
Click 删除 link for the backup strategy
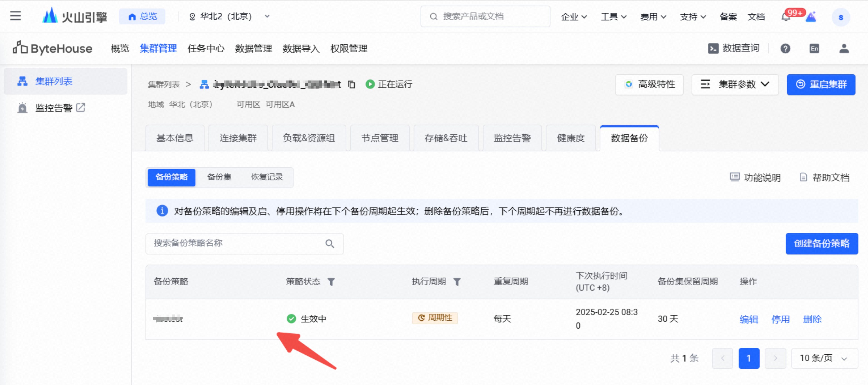[x=812, y=319]
